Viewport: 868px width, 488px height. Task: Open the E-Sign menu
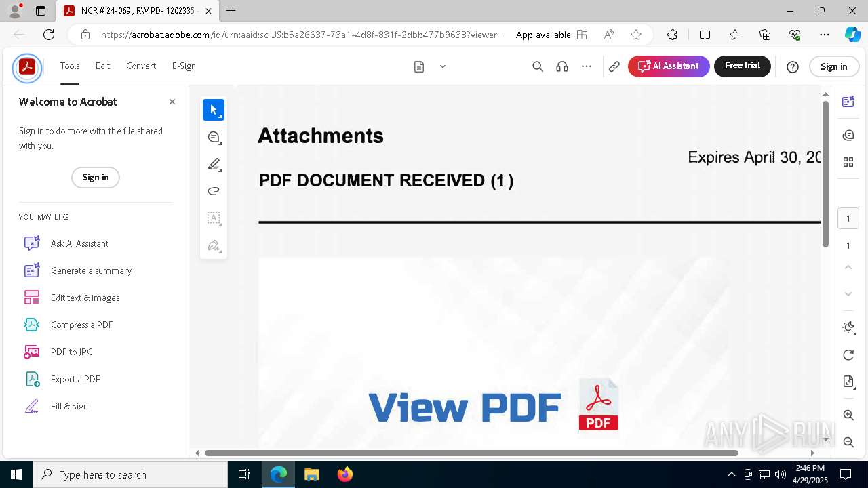[x=184, y=66]
